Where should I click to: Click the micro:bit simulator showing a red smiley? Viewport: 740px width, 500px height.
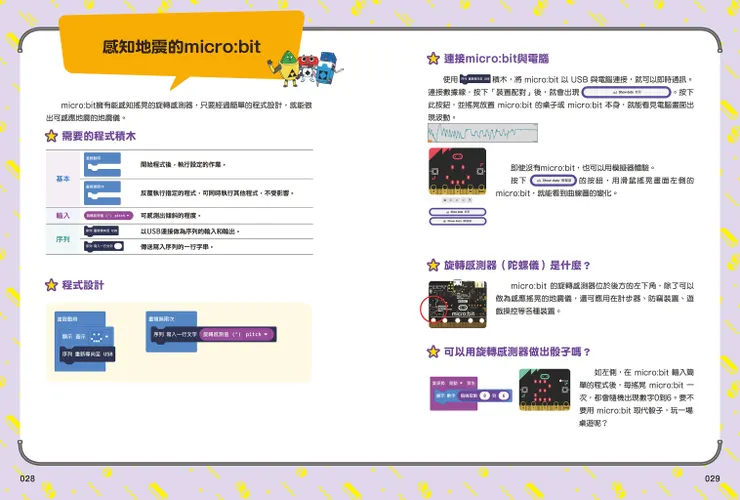pyautogui.click(x=457, y=171)
